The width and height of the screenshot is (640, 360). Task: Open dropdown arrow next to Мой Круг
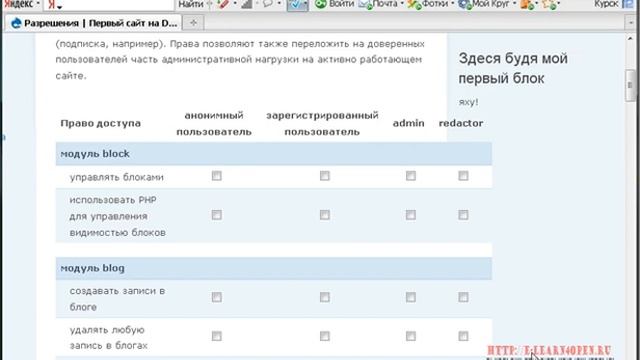point(514,4)
